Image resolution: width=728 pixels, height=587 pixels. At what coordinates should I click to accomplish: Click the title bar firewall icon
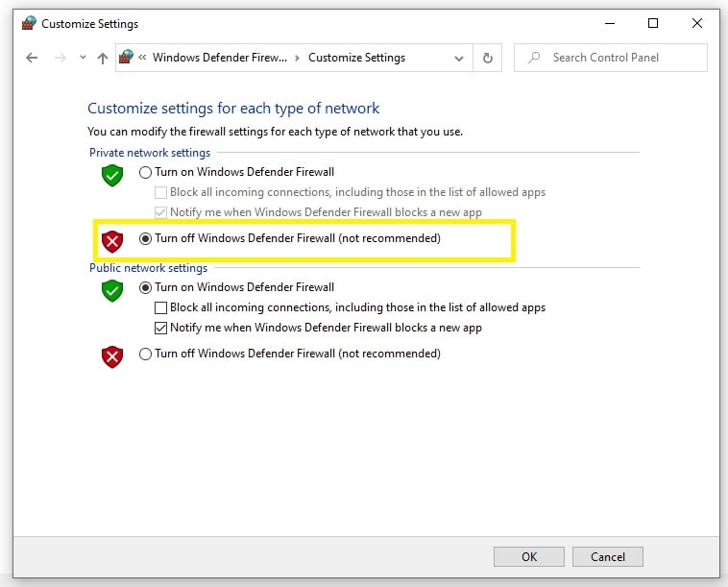(29, 23)
